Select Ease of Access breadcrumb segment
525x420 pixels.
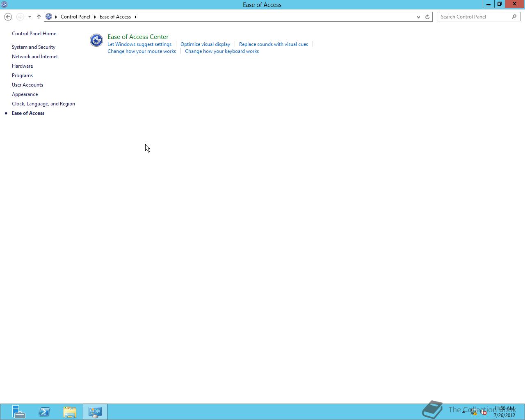(x=115, y=17)
